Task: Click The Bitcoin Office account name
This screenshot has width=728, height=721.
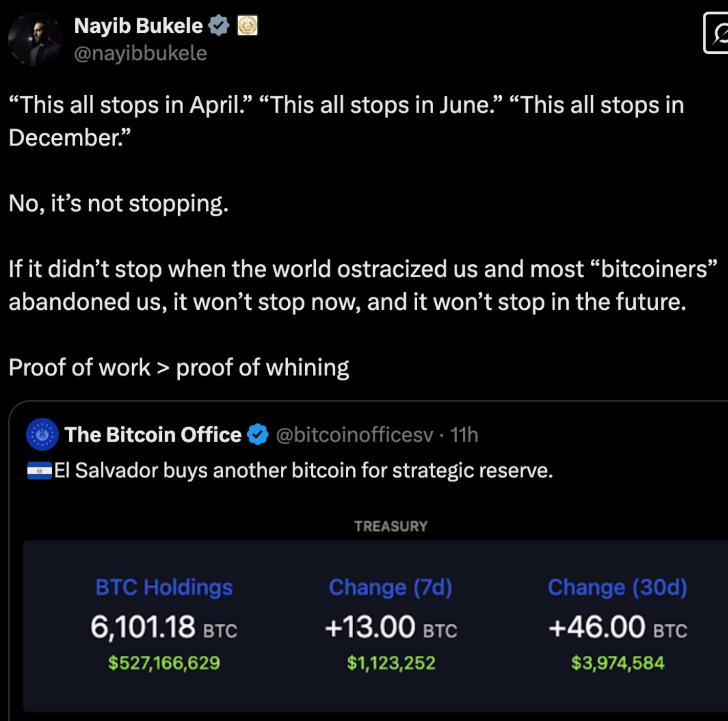Action: (153, 435)
